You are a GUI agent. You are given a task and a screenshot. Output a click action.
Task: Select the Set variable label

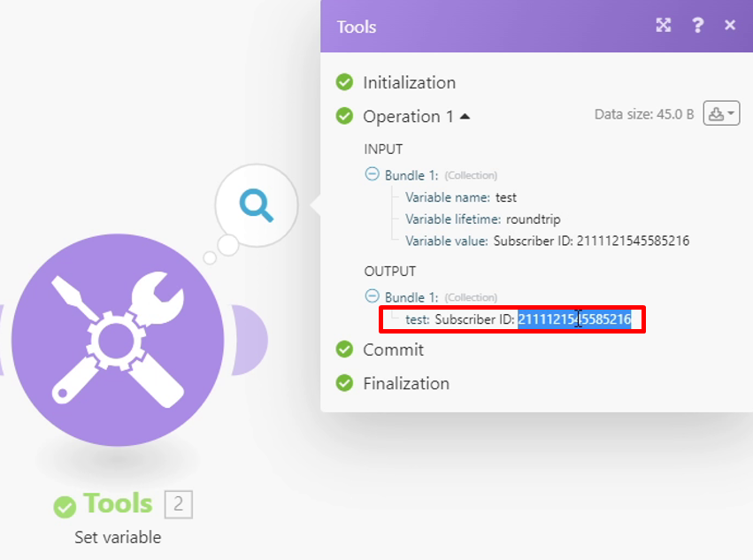119,537
